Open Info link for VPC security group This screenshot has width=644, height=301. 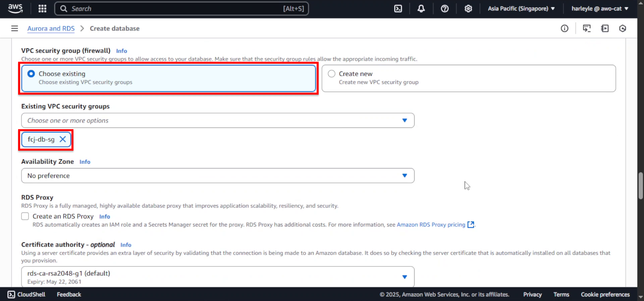coord(121,51)
